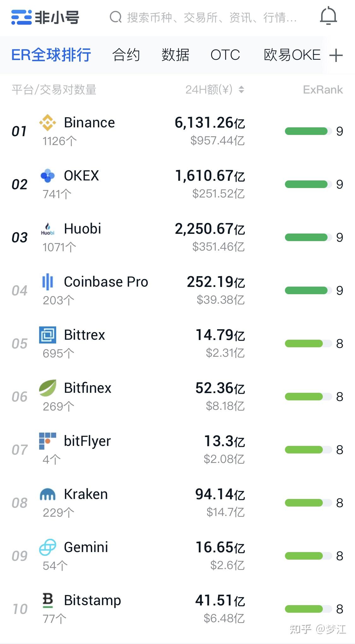Screen dimensions: 355x644
Task: Tap the OKEX blue logo icon
Action: pos(48,176)
